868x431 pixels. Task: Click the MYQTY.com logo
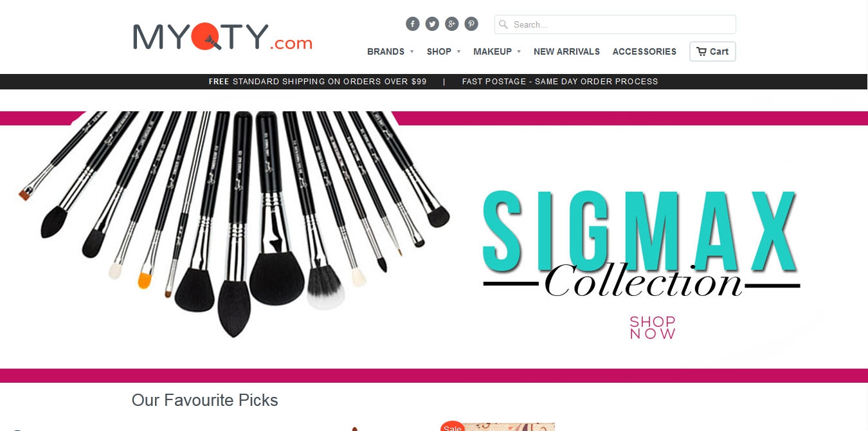tap(222, 37)
